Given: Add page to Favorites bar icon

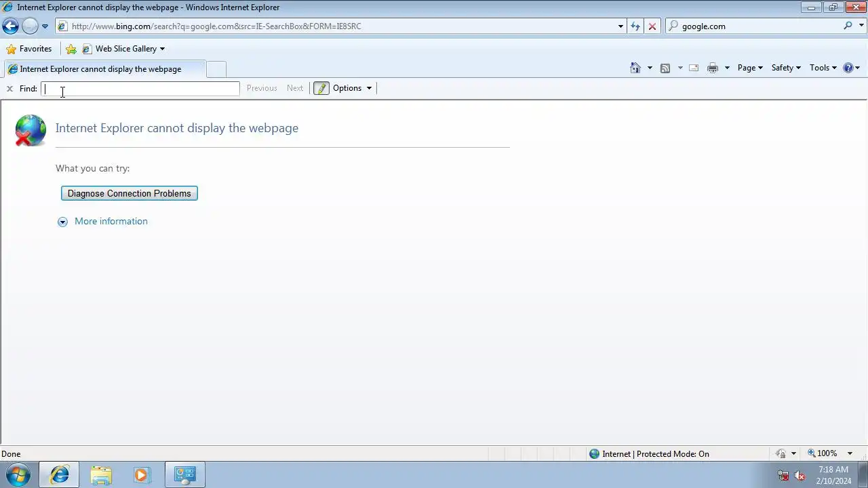Looking at the screenshot, I should pyautogui.click(x=71, y=49).
